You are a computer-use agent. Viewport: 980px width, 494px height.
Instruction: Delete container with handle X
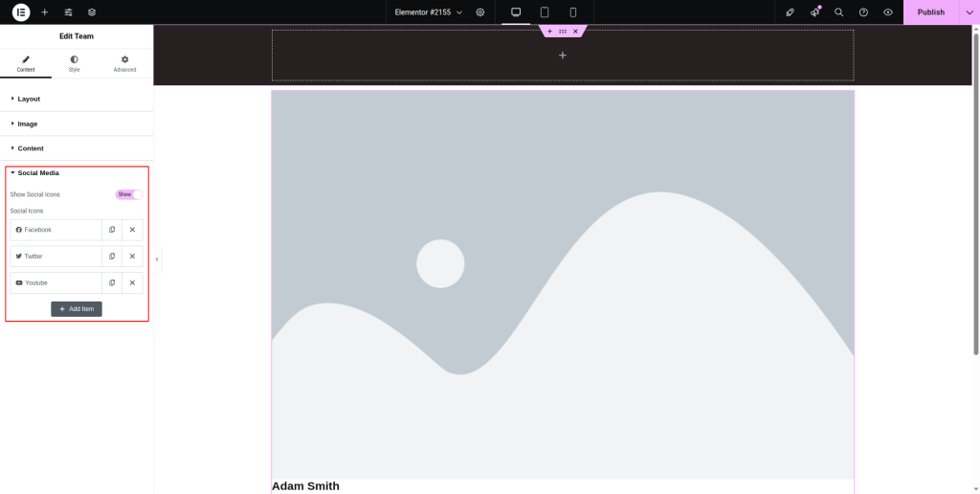click(x=575, y=32)
